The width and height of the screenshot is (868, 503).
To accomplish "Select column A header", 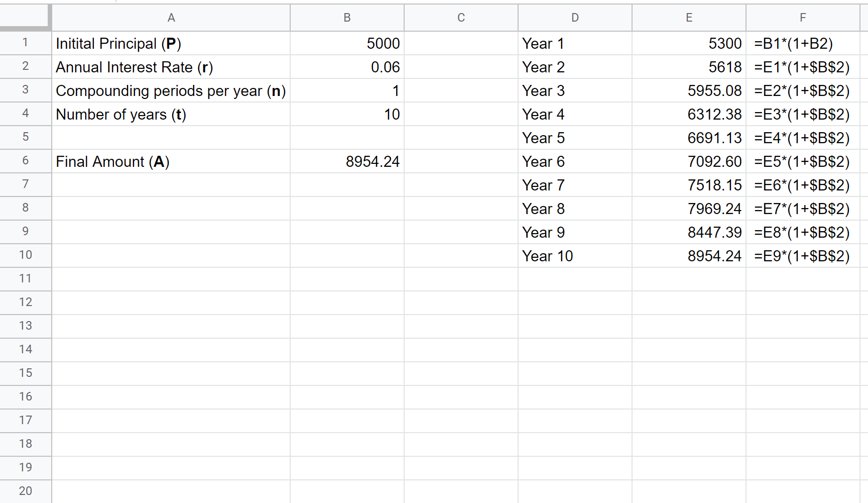I will (x=171, y=18).
